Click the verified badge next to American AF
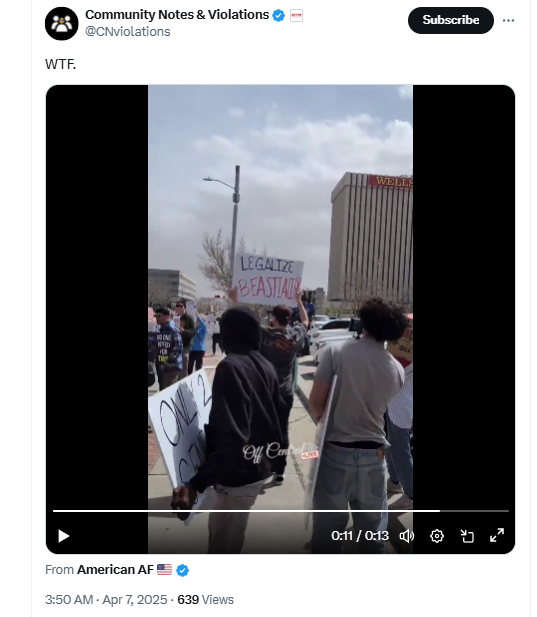 tap(183, 570)
